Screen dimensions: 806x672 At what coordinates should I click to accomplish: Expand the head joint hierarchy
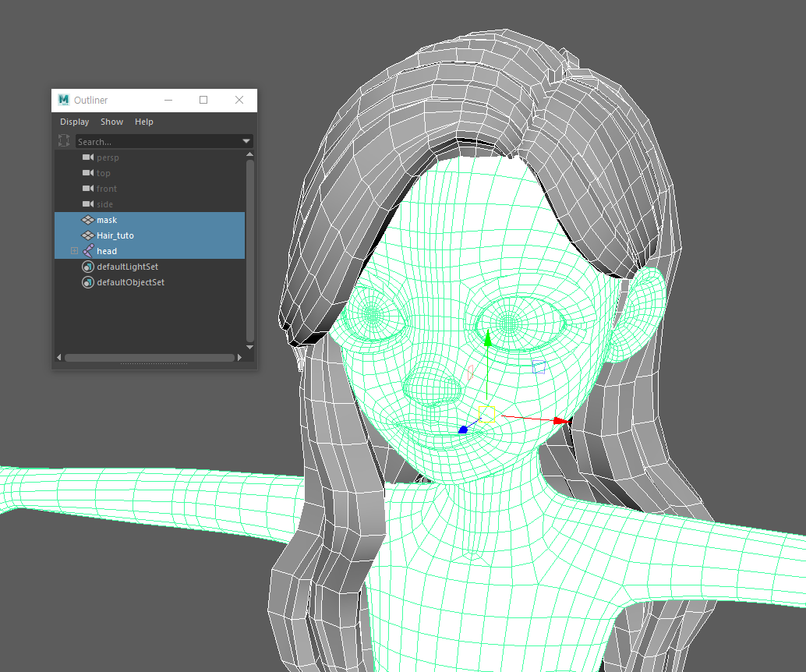(x=74, y=251)
